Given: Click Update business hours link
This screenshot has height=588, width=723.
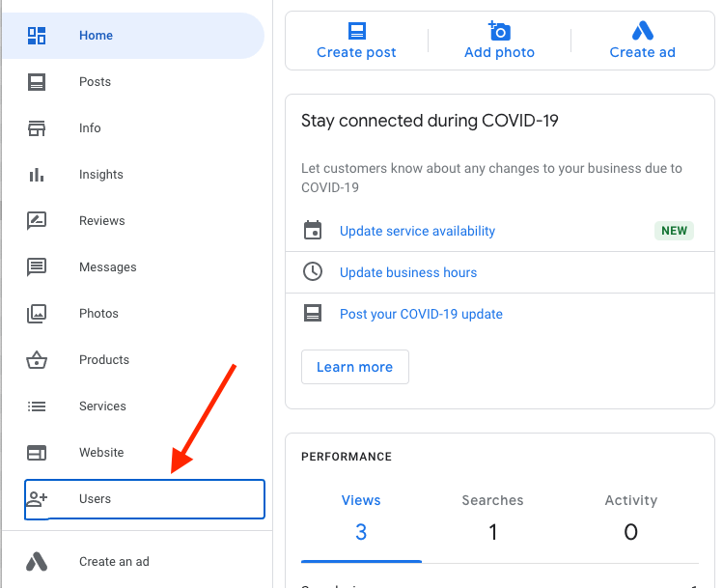Looking at the screenshot, I should click(408, 272).
